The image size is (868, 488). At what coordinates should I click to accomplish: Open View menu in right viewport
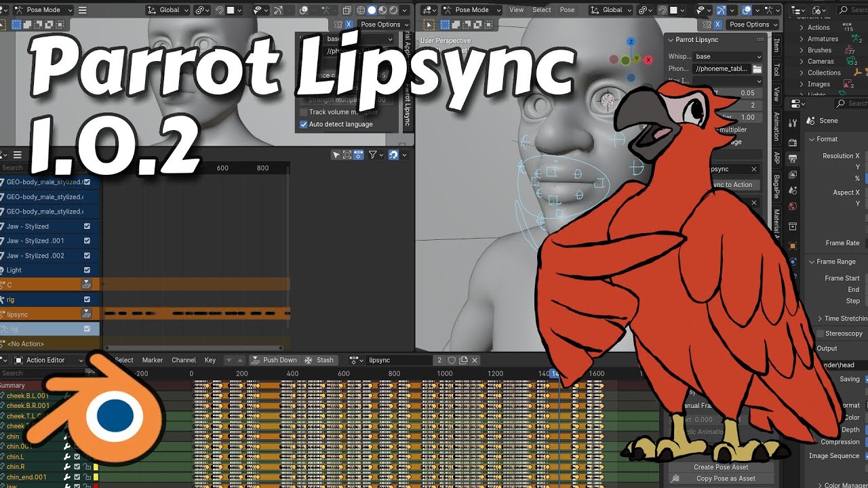coord(517,10)
